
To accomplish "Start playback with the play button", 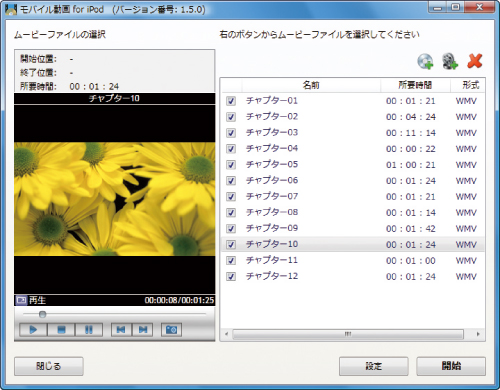I will coord(33,330).
